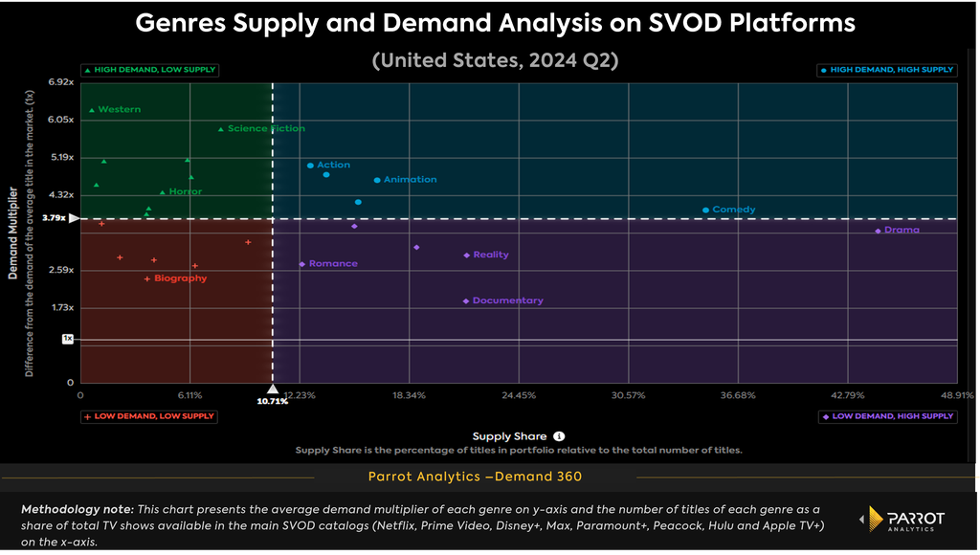This screenshot has width=980, height=555.
Task: Click the Horror genre label
Action: [x=185, y=191]
